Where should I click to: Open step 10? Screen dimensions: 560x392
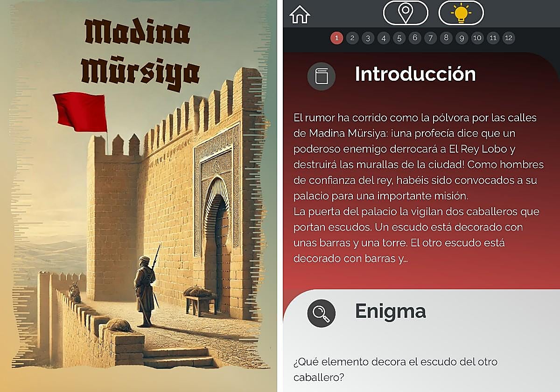pyautogui.click(x=477, y=38)
